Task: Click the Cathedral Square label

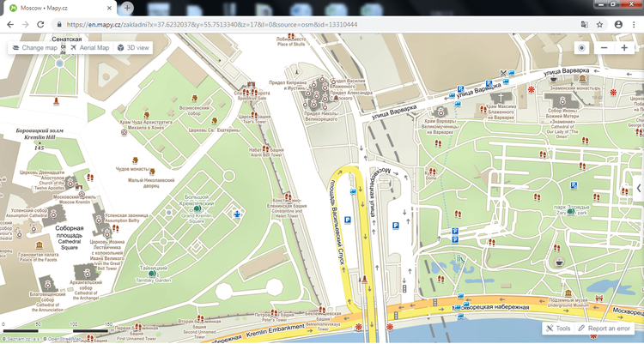Action: pyautogui.click(x=69, y=244)
